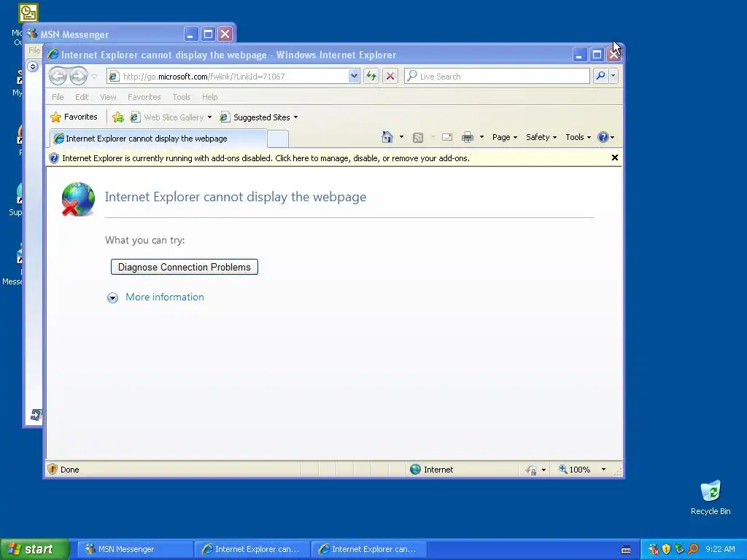
Task: Open a new blank tab
Action: [x=278, y=139]
